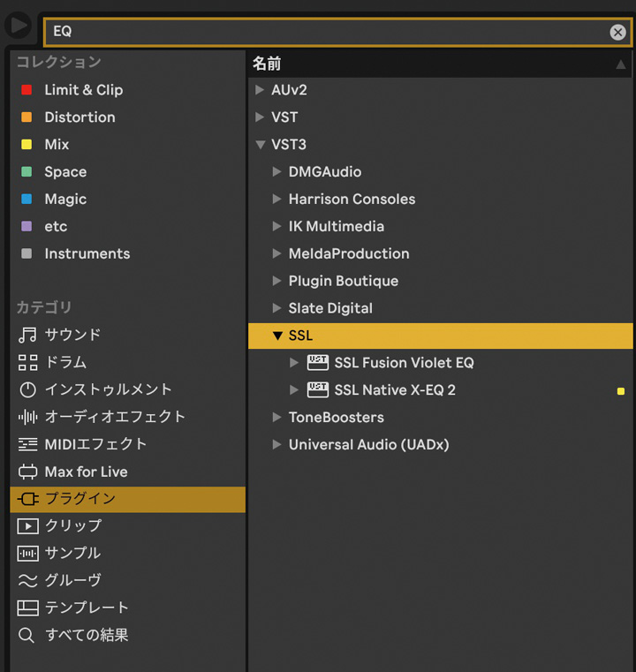Click the purple etc color square
The image size is (636, 672).
tap(26, 226)
